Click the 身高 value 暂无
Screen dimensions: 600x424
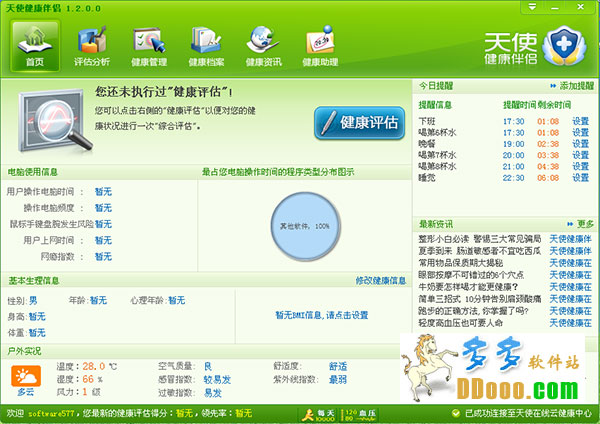(x=37, y=317)
